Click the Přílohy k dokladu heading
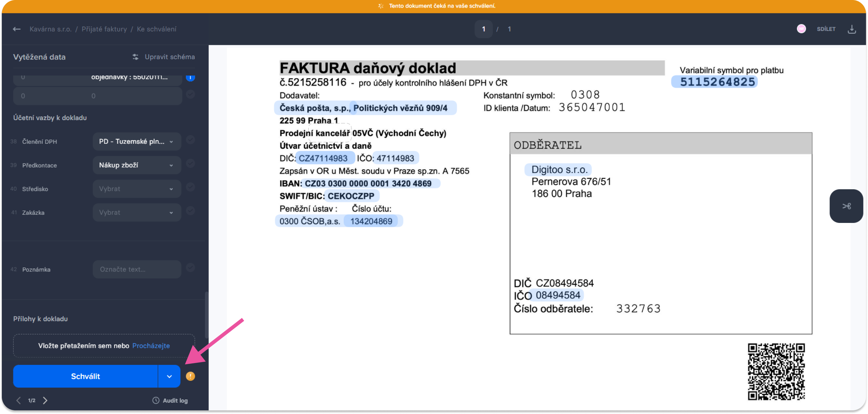This screenshot has height=414, width=868. [40, 319]
